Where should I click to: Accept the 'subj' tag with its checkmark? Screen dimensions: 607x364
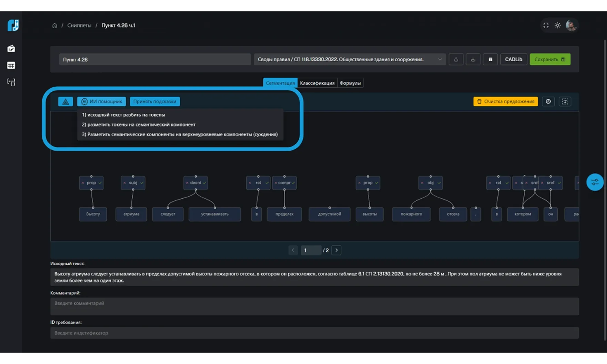(x=142, y=183)
